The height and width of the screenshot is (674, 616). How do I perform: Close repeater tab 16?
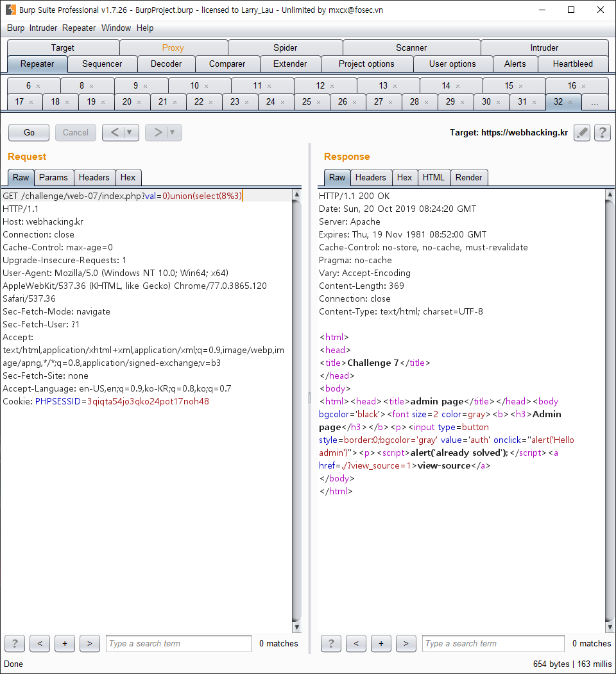tap(584, 87)
